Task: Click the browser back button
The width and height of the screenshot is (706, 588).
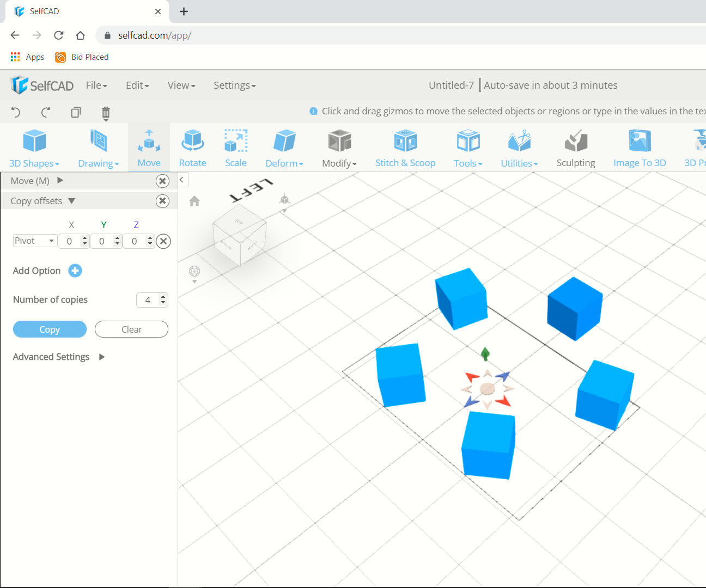Action: coord(15,35)
